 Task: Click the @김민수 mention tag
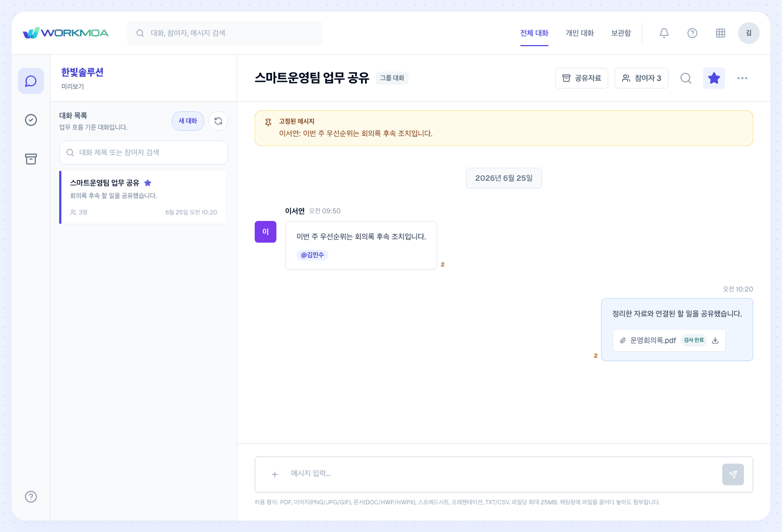[x=312, y=255]
